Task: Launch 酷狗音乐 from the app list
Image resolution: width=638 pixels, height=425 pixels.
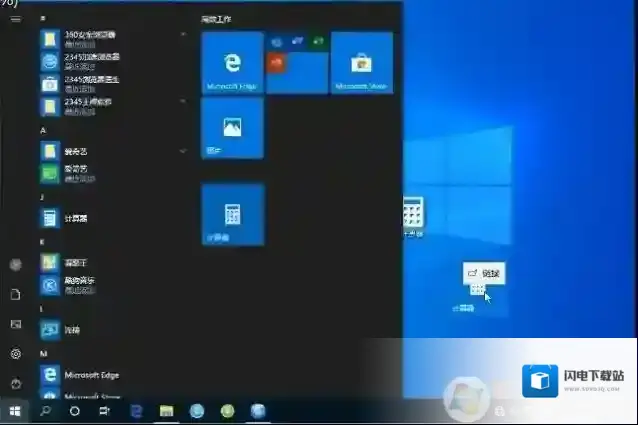Action: [x=114, y=285]
